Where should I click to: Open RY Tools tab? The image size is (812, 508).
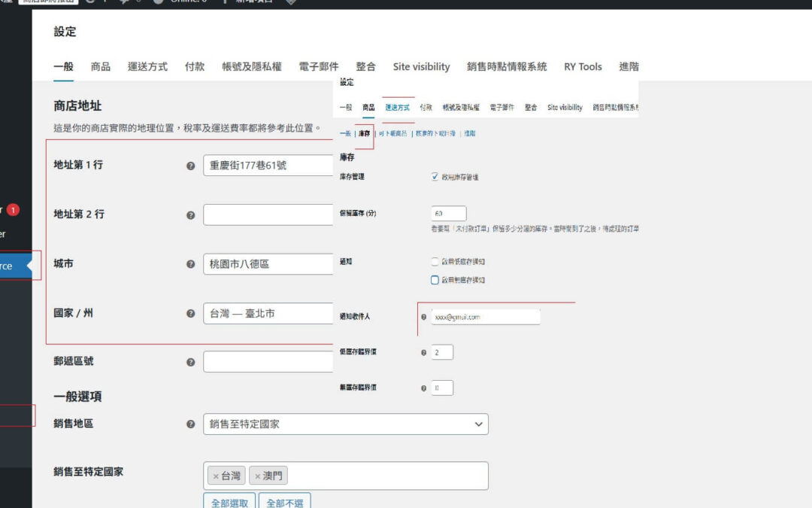tap(583, 66)
